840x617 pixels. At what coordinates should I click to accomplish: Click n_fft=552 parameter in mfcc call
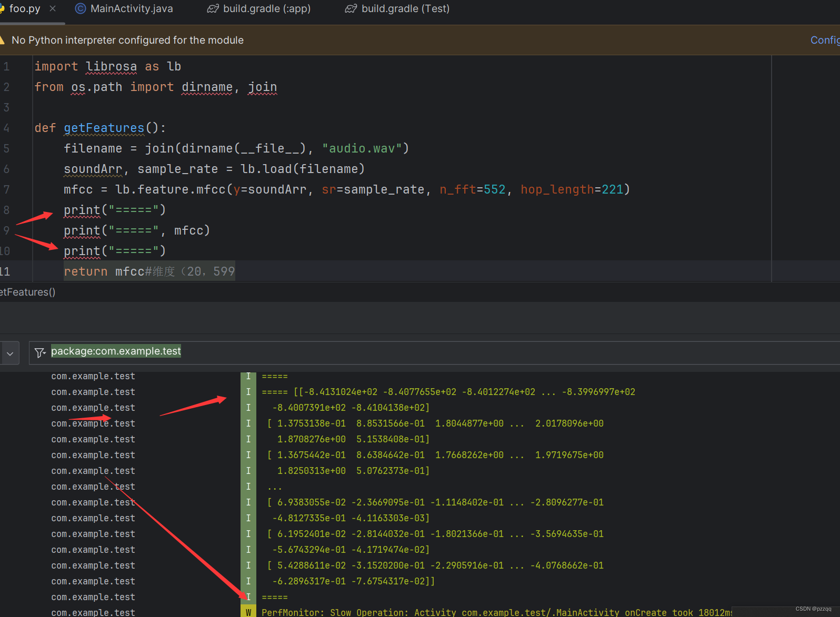tap(472, 189)
